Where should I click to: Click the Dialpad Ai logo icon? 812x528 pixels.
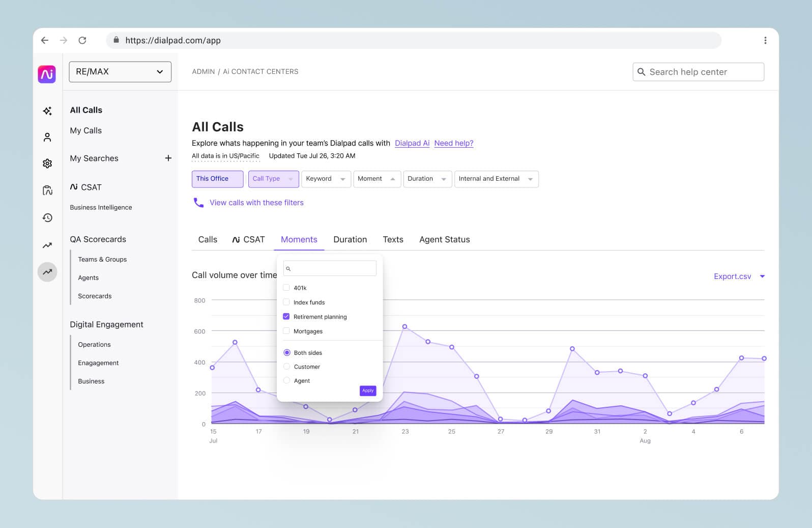click(47, 74)
